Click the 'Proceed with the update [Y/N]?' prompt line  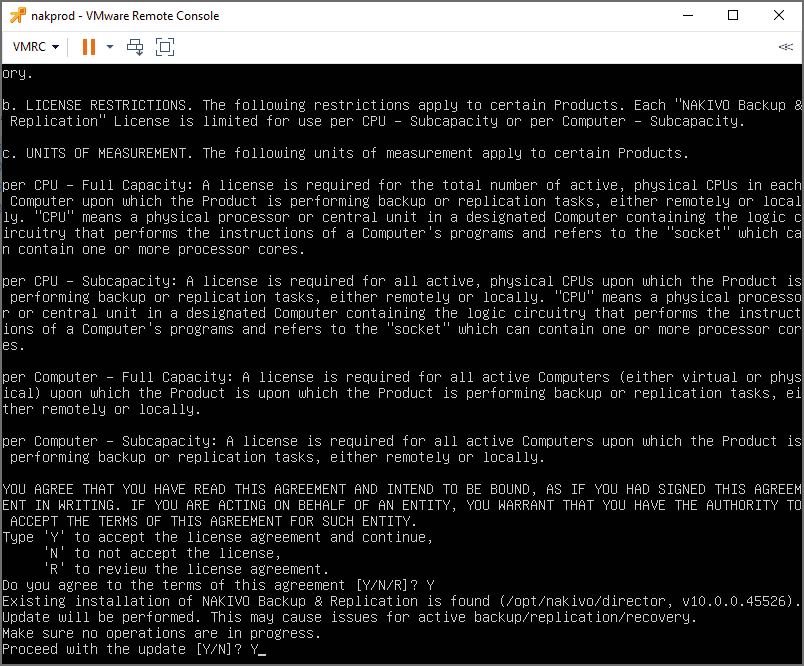[134, 650]
